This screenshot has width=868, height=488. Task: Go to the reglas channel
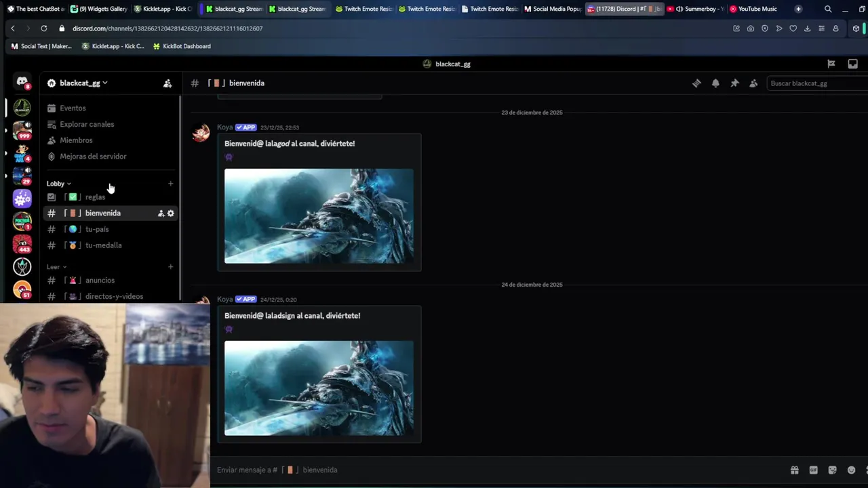pyautogui.click(x=111, y=197)
